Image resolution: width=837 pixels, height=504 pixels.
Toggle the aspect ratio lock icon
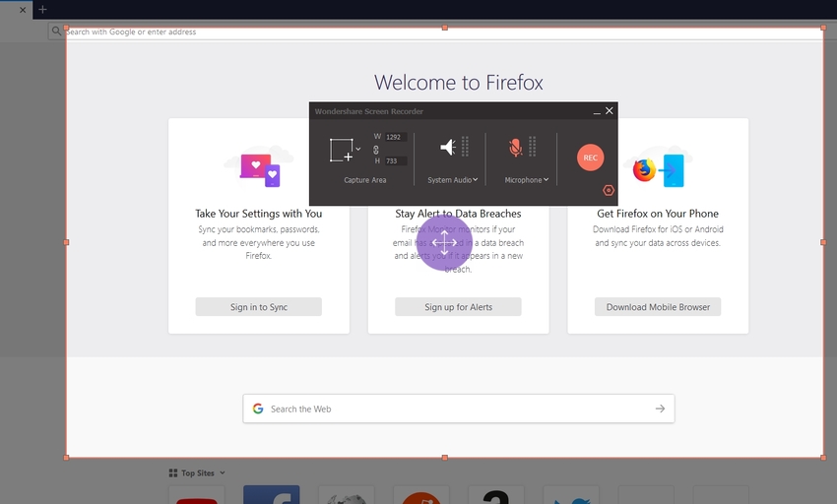tap(376, 150)
